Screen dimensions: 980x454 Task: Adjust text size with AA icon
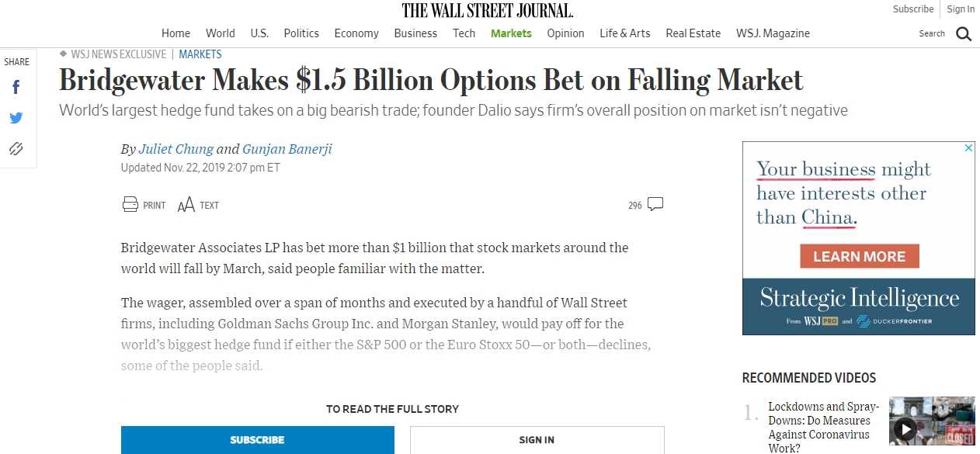pos(186,205)
